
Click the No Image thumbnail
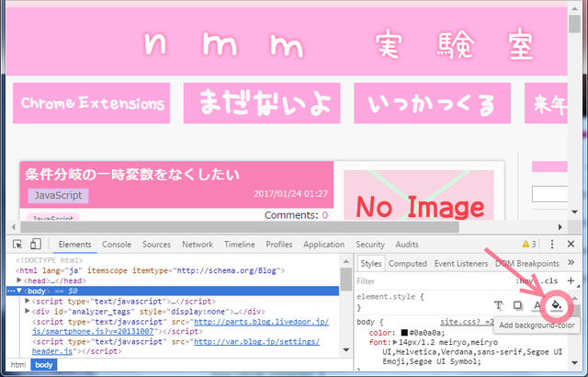[x=419, y=195]
